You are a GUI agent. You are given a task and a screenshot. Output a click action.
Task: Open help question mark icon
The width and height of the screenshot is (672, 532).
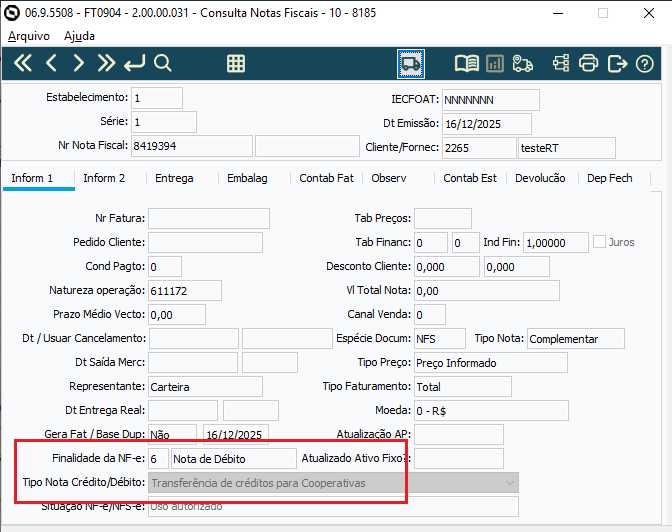coord(645,64)
